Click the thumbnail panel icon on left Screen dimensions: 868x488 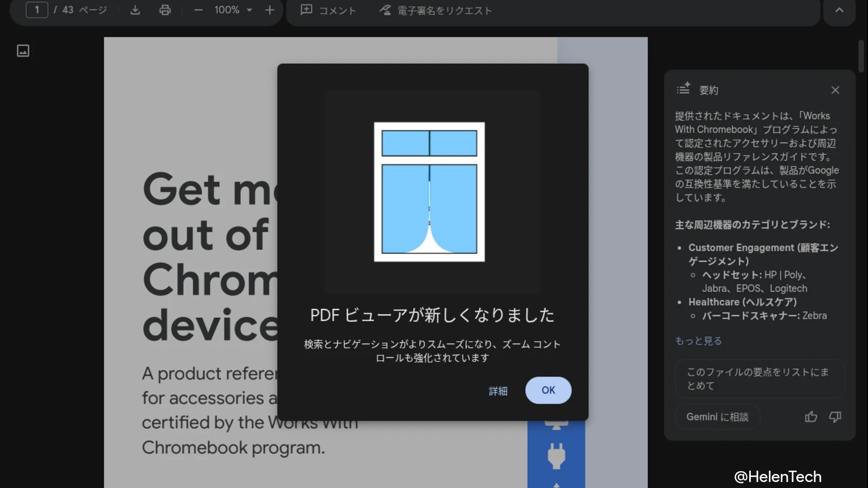[x=23, y=50]
